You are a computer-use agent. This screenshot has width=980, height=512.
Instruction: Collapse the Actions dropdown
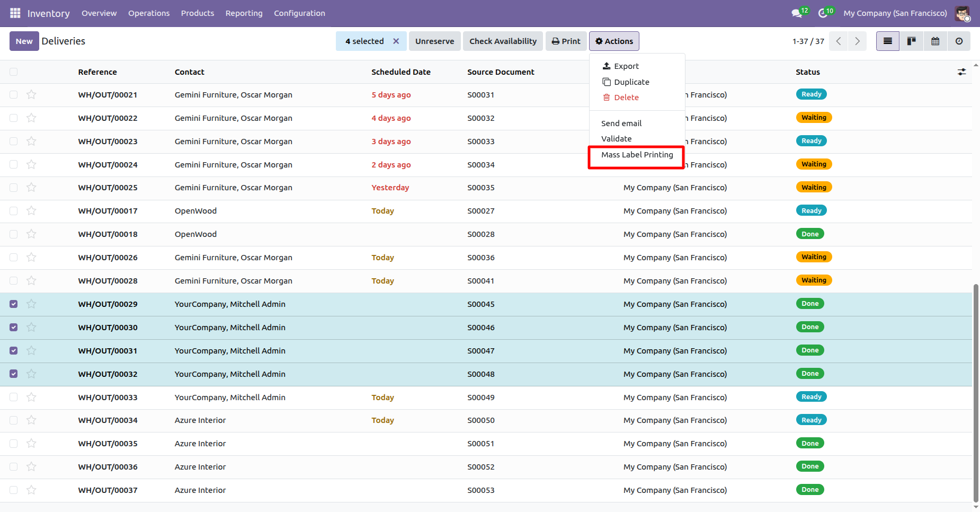[x=614, y=41]
